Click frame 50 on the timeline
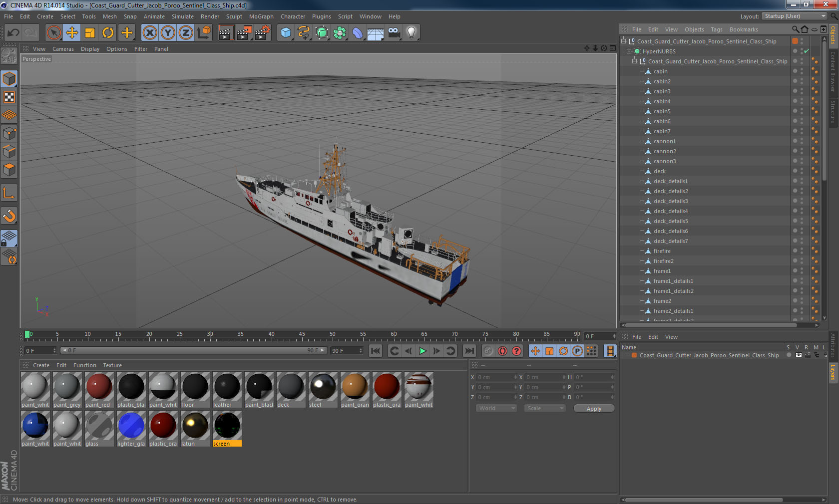The width and height of the screenshot is (839, 504). pyautogui.click(x=332, y=335)
